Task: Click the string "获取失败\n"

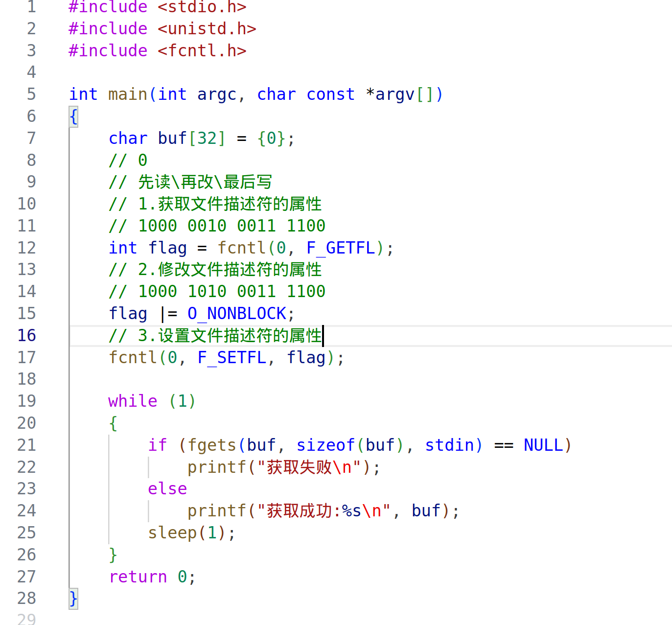Action: pos(309,467)
